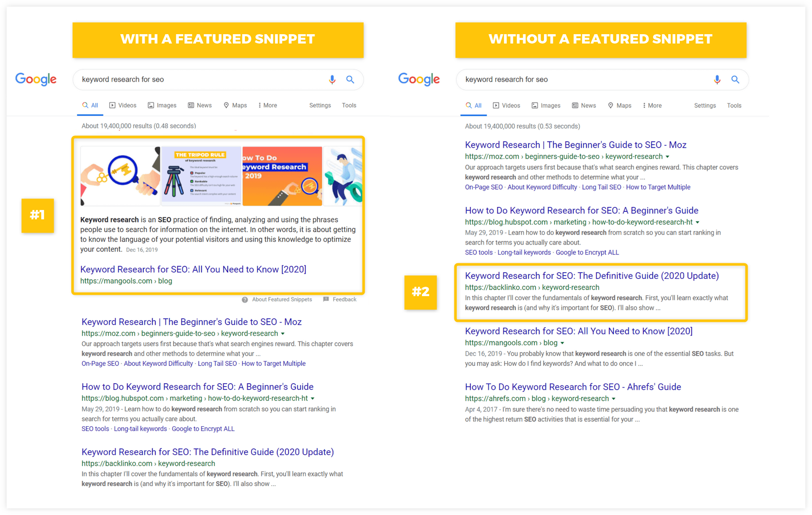The height and width of the screenshot is (515, 812).
Task: Open Tools in right results
Action: click(734, 105)
